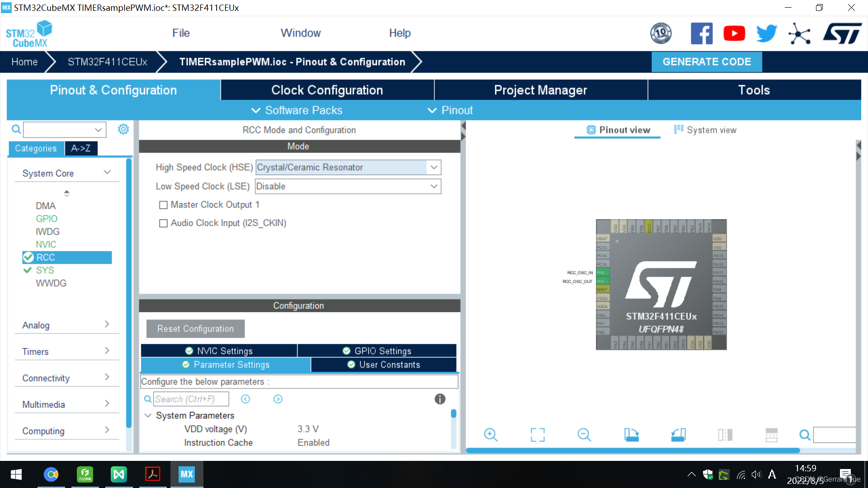Click the STM32CubeMX logo

pos(29,34)
